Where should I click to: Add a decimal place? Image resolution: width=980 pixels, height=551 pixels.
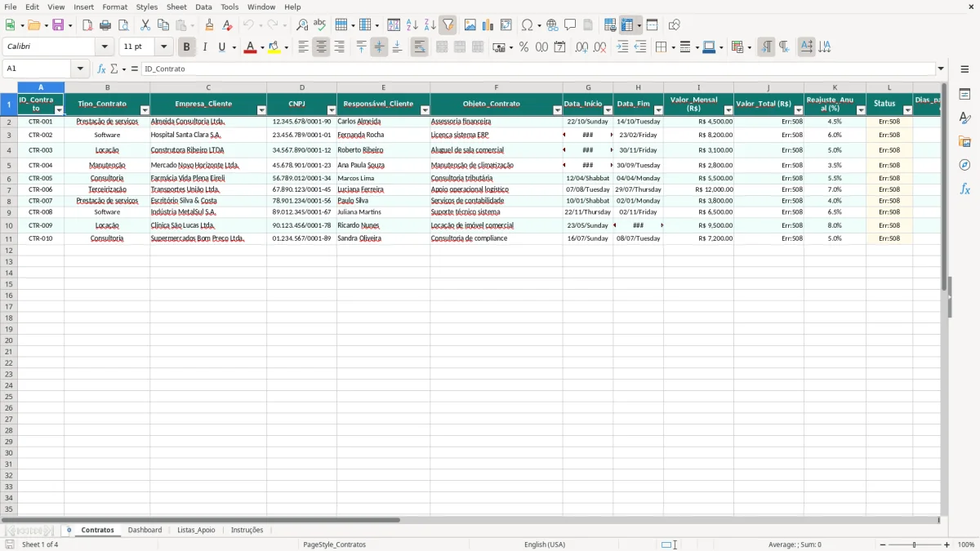[581, 47]
